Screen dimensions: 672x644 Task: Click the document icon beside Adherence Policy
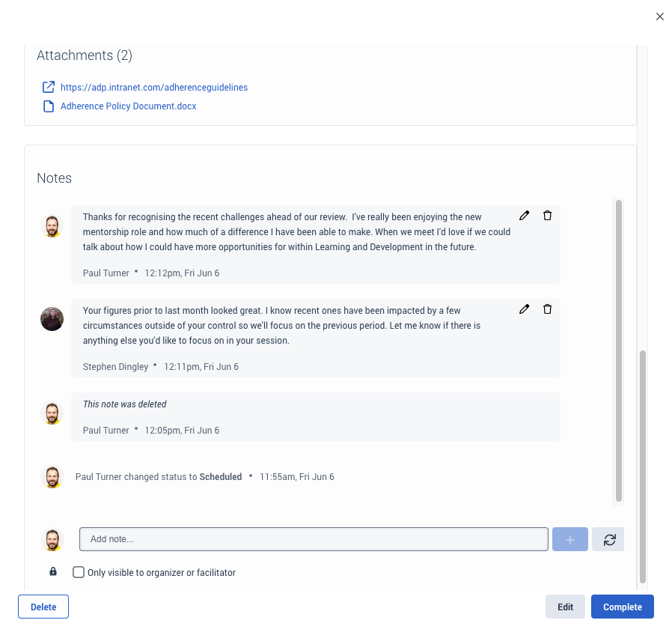point(49,106)
